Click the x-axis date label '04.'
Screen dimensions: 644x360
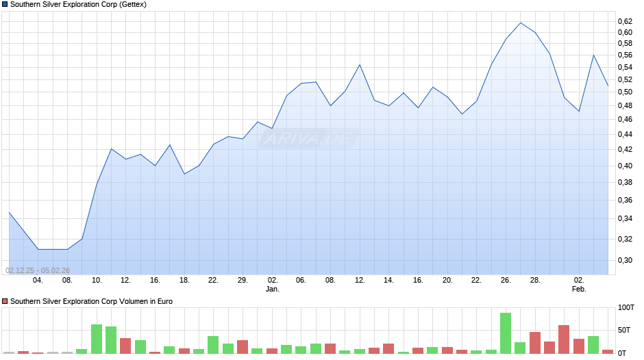coord(38,280)
